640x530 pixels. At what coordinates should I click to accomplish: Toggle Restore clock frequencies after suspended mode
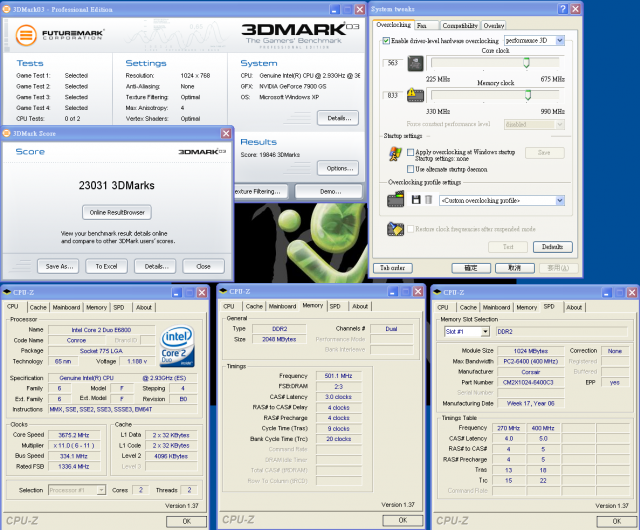[x=411, y=229]
